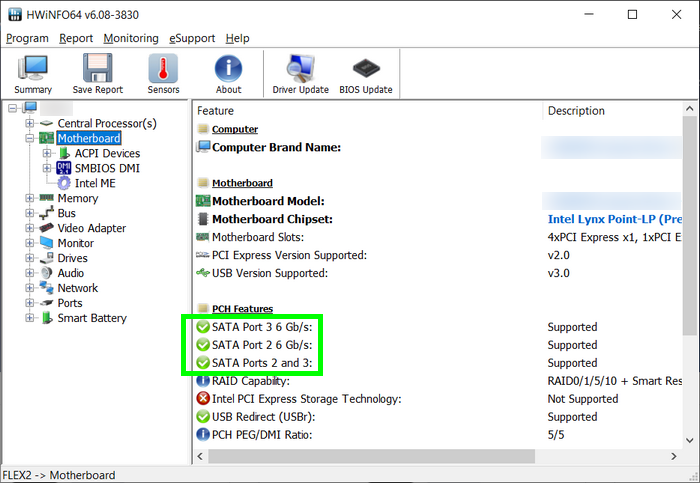Open the Summary toolbar button

point(33,74)
